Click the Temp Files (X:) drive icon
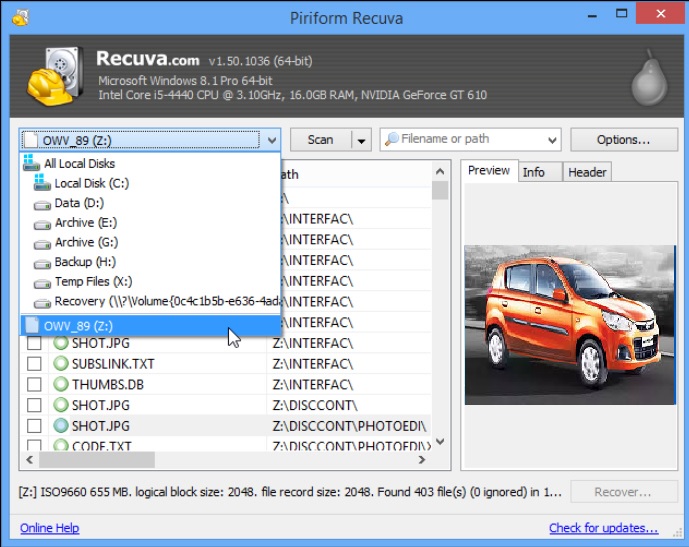The width and height of the screenshot is (689, 547). 42,282
